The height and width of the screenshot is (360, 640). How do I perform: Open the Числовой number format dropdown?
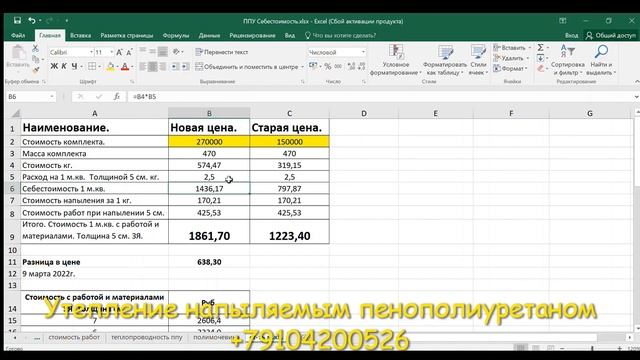[363, 52]
